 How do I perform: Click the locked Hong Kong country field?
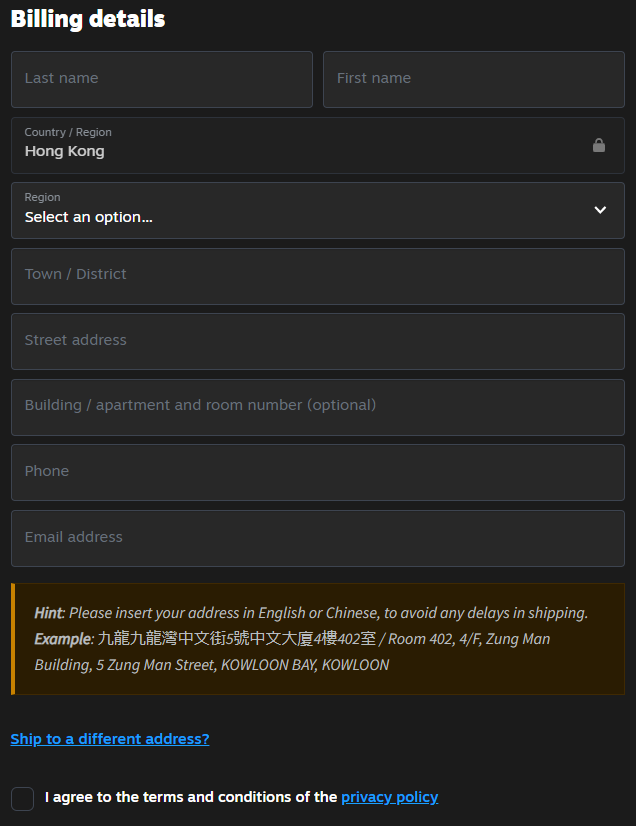(x=300, y=146)
